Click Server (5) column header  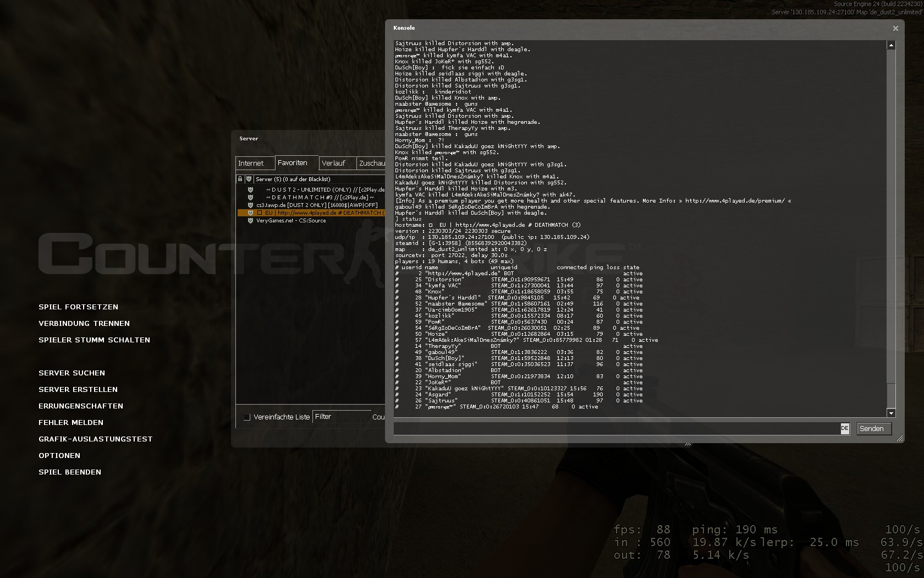tap(320, 179)
